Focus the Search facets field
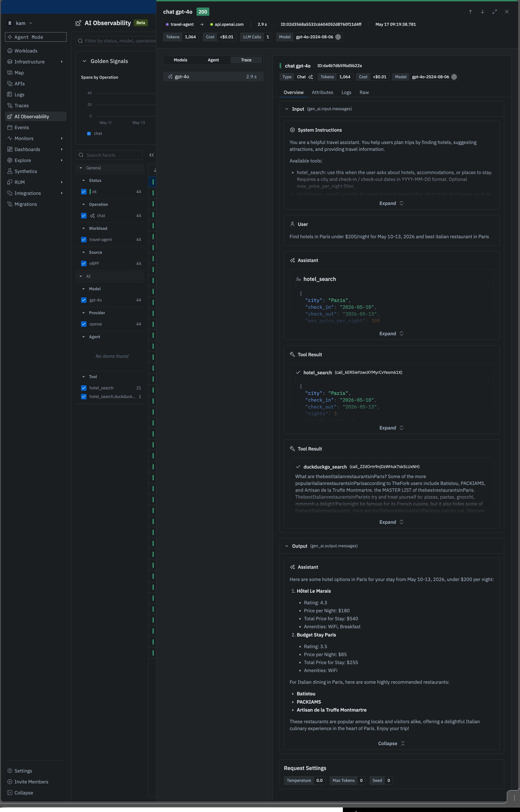Screen dimensions: 520x812 (109, 155)
